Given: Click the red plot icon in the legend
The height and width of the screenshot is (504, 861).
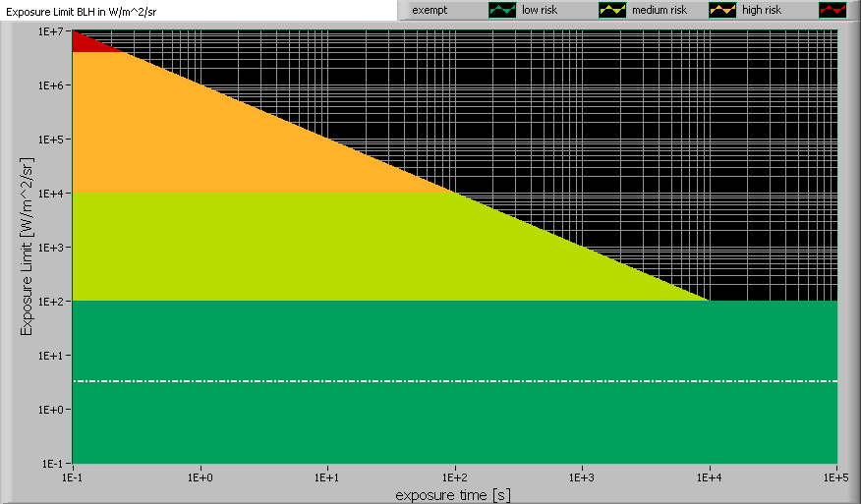Looking at the screenshot, I should point(832,10).
